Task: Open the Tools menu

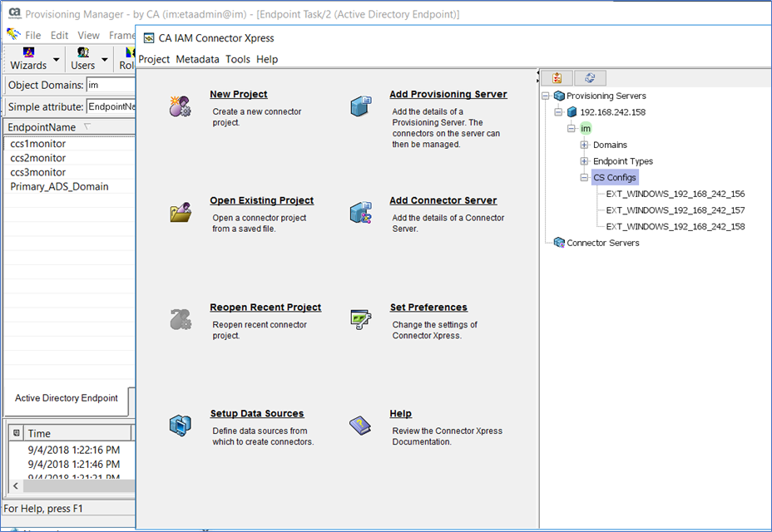Action: [x=238, y=59]
